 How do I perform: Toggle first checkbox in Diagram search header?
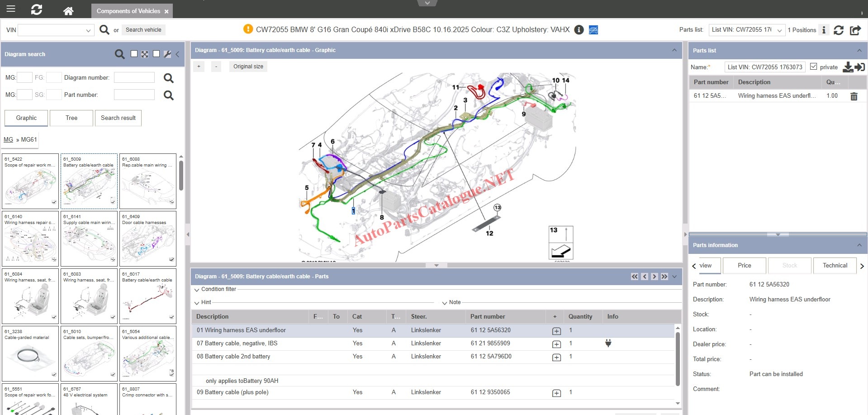[x=134, y=54]
